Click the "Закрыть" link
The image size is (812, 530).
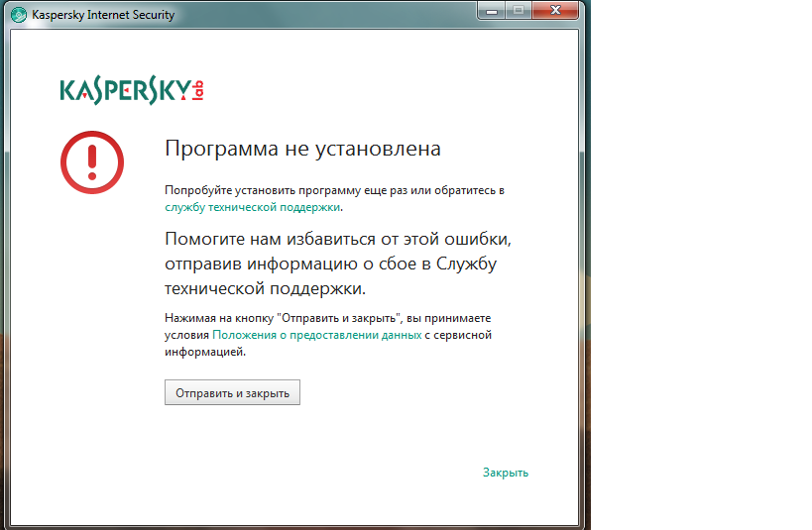pyautogui.click(x=506, y=473)
